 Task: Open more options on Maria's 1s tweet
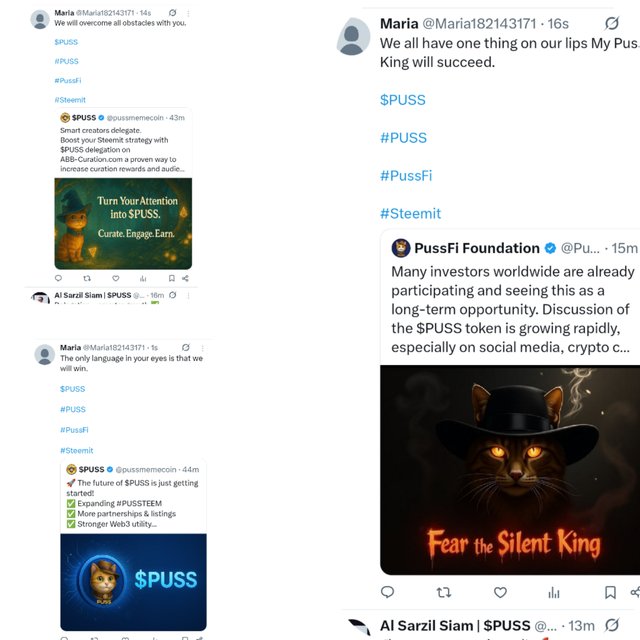click(x=202, y=348)
